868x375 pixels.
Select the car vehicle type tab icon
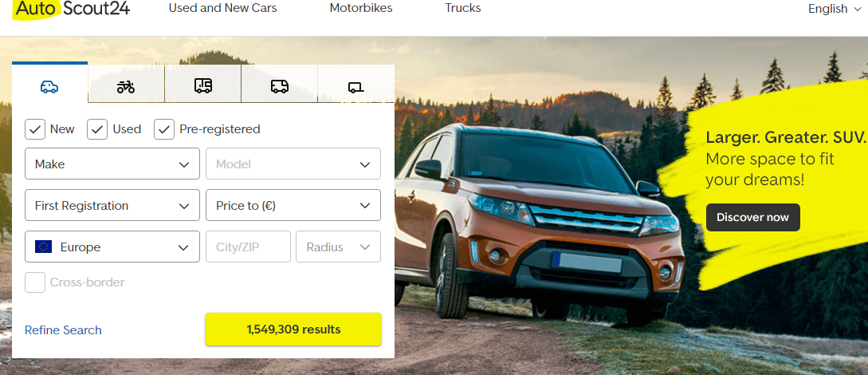49,87
